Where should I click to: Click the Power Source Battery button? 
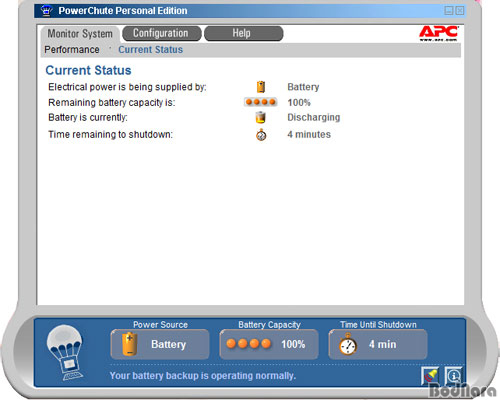[160, 344]
